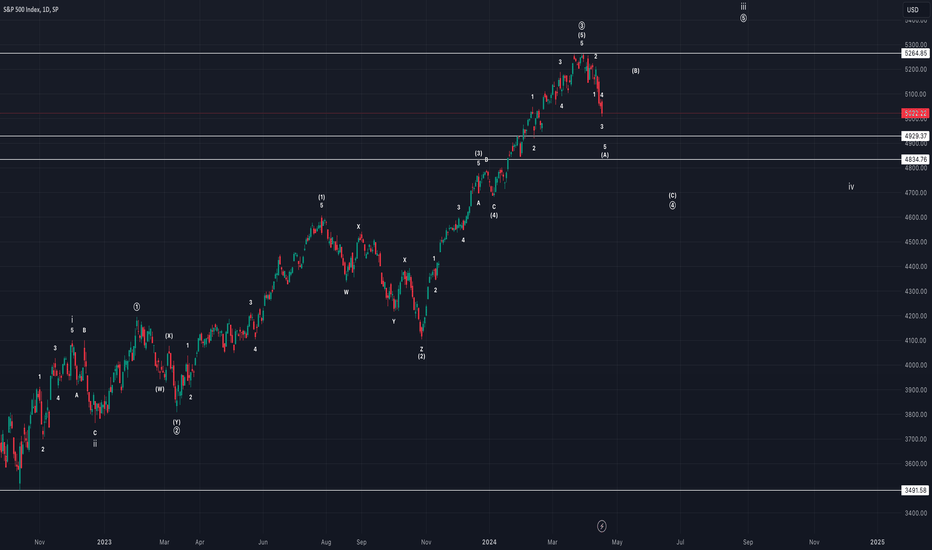The height and width of the screenshot is (550, 932).
Task: Click the Apr time axis label
Action: point(200,542)
